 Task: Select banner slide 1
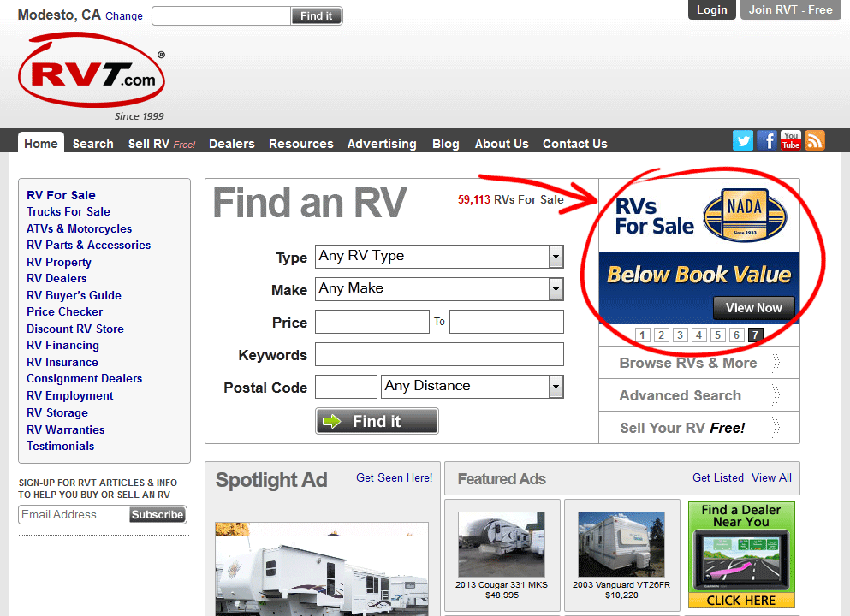pyautogui.click(x=642, y=335)
